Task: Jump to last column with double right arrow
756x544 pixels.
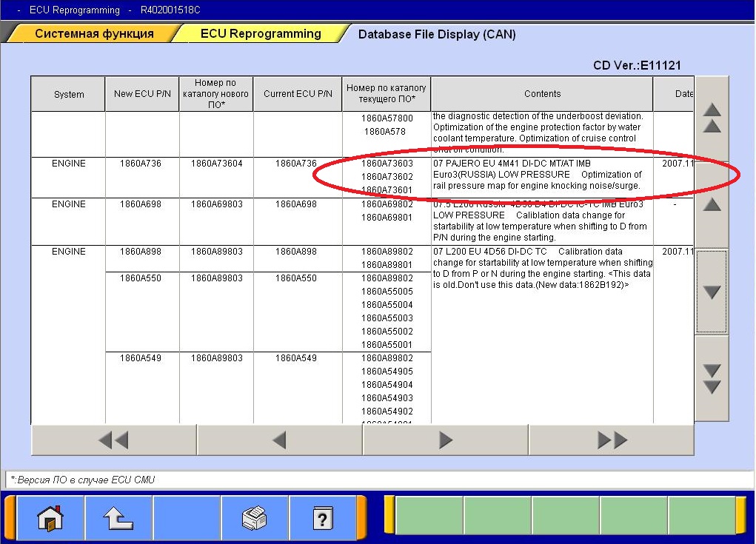Action: (x=611, y=440)
